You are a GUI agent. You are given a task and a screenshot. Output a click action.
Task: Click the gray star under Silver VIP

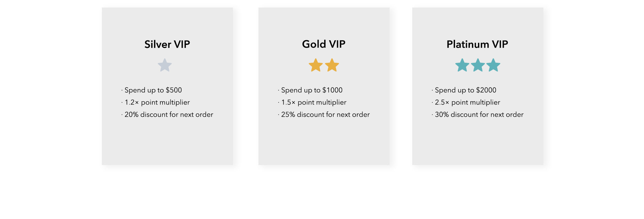pos(165,65)
